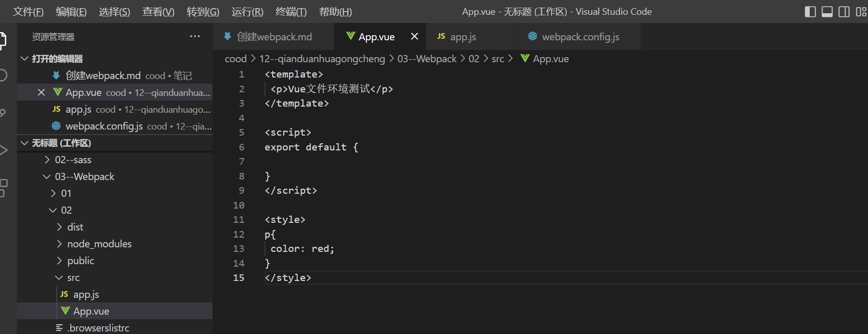Image resolution: width=868 pixels, height=334 pixels.
Task: Click the cood breadcrumb segment
Action: click(235, 59)
